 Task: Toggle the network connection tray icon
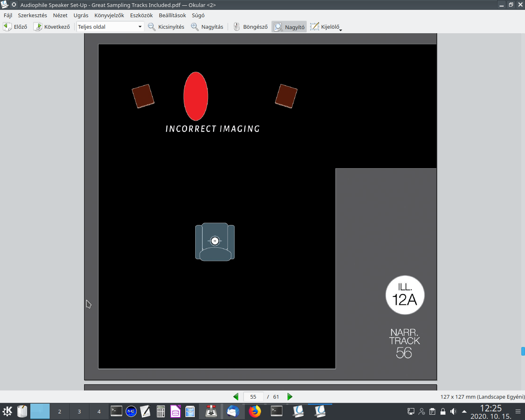point(410,411)
